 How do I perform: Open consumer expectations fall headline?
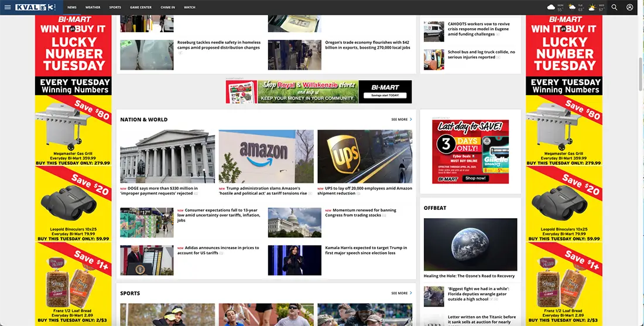[219, 215]
